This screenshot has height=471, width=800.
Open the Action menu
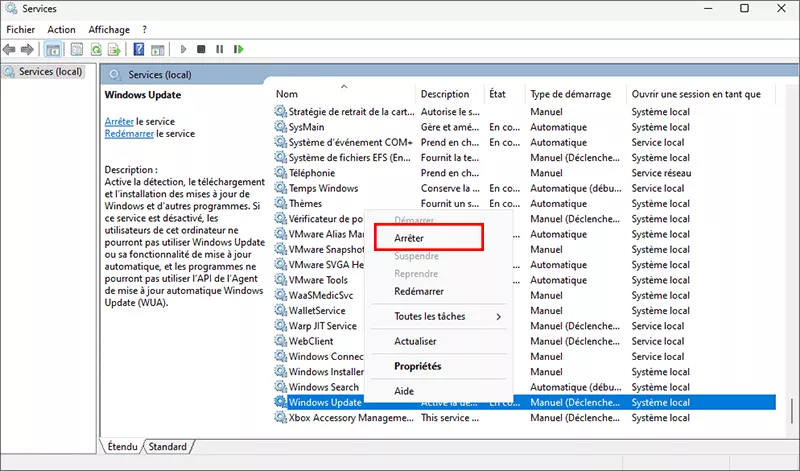click(x=61, y=30)
